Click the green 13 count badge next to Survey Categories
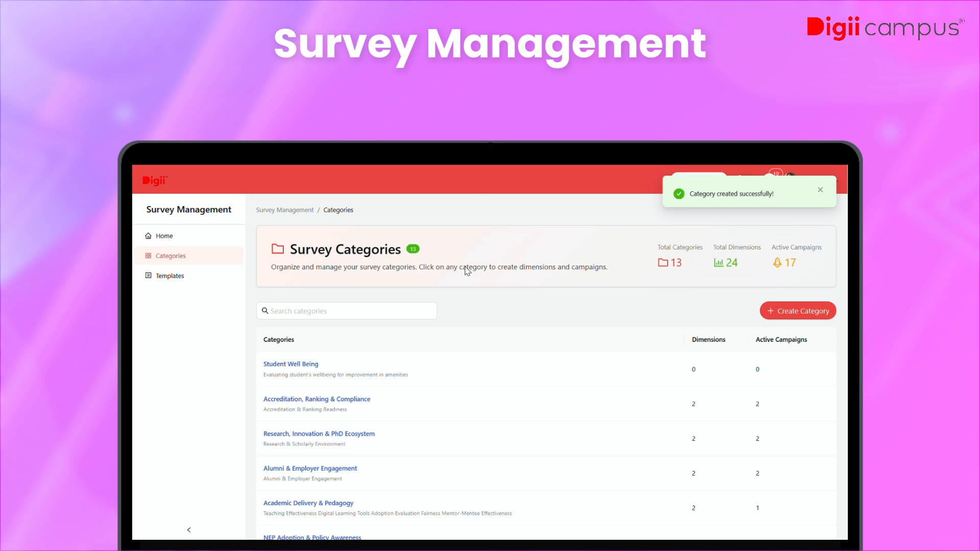Image resolution: width=980 pixels, height=551 pixels. point(413,248)
